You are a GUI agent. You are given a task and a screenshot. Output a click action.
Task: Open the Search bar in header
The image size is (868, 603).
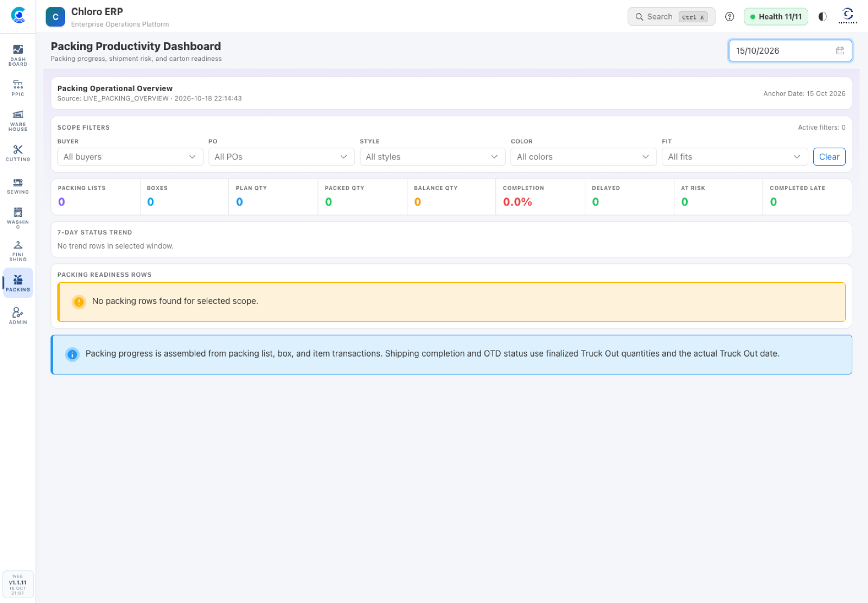(672, 17)
